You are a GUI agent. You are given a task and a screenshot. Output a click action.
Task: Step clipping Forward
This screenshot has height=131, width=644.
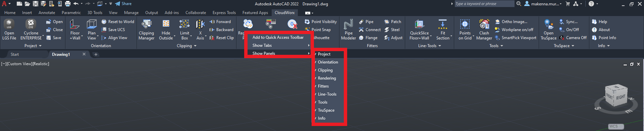click(220, 22)
